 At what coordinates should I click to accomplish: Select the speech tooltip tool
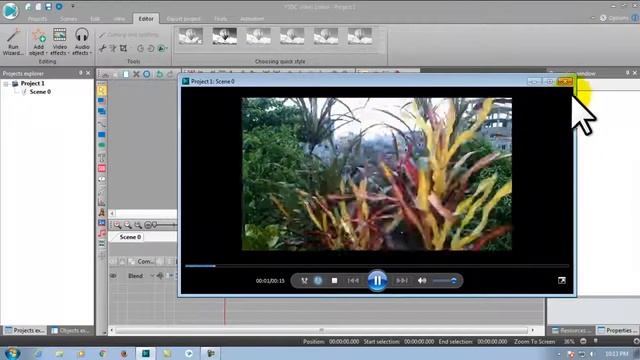(102, 180)
